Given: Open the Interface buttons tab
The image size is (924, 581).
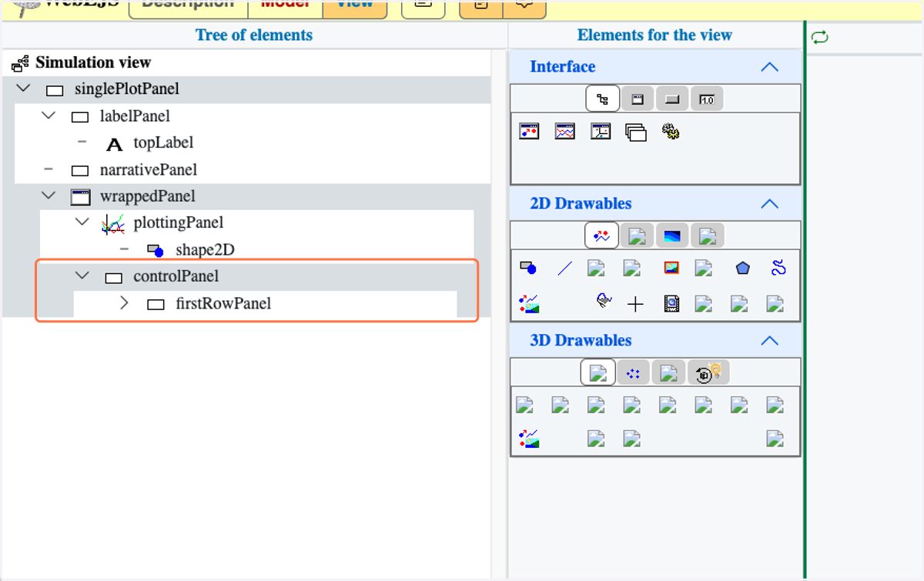Looking at the screenshot, I should click(x=672, y=99).
